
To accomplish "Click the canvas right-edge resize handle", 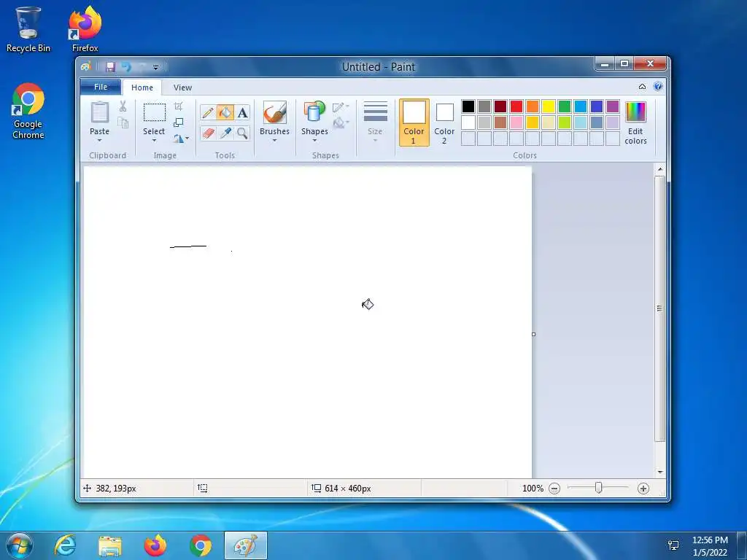I will 533,334.
